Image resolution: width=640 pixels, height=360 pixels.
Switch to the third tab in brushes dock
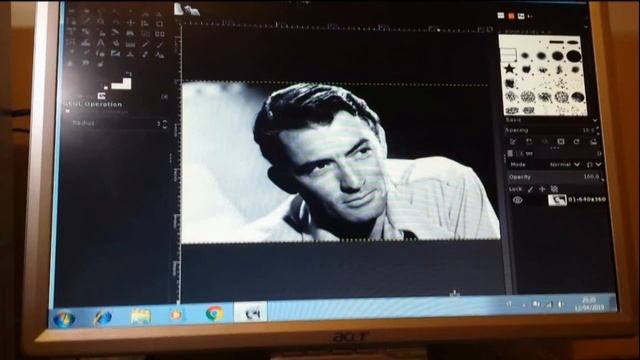(x=521, y=16)
